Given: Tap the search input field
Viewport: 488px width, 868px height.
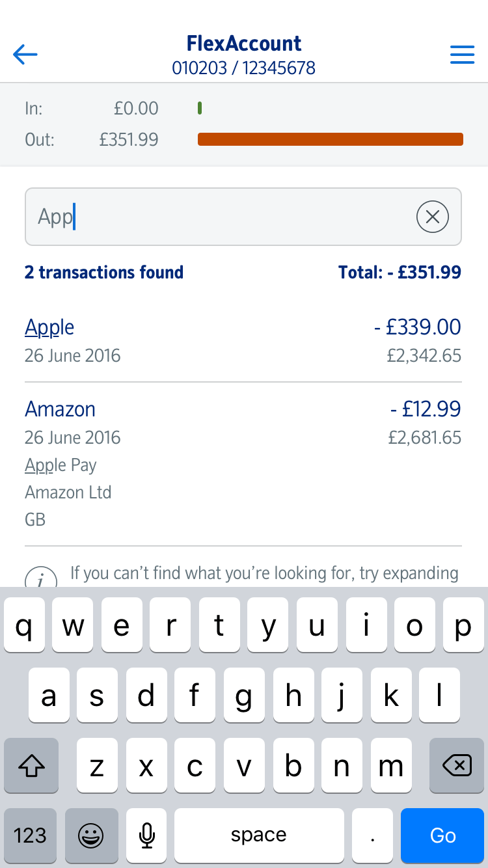Looking at the screenshot, I should point(221,217).
